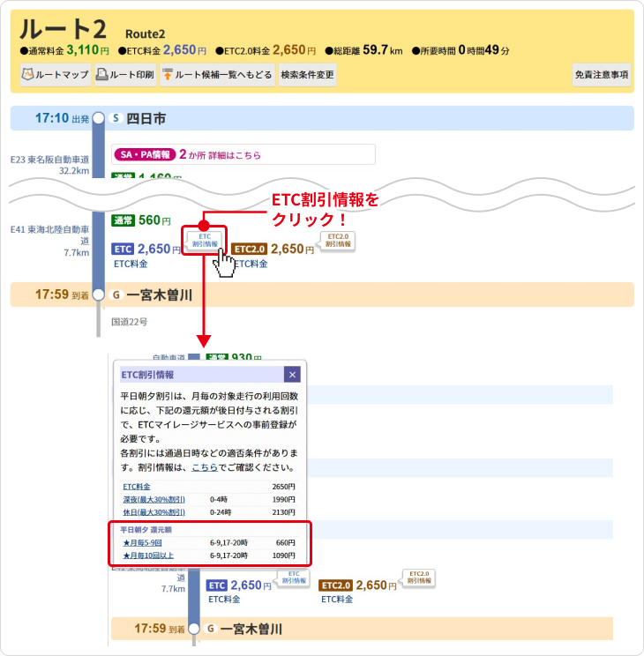Close the ETC割引情報 popup
Viewport: 644px width, 656px height.
pyautogui.click(x=292, y=375)
